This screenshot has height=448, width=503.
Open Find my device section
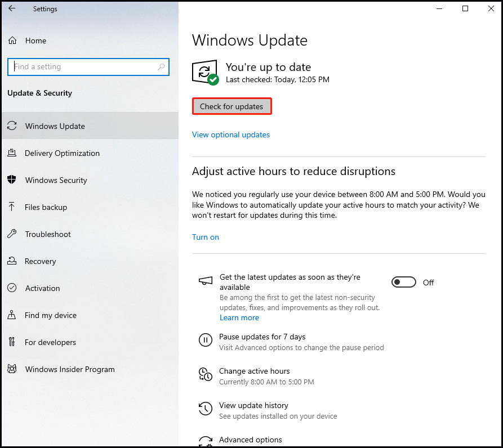90,315
